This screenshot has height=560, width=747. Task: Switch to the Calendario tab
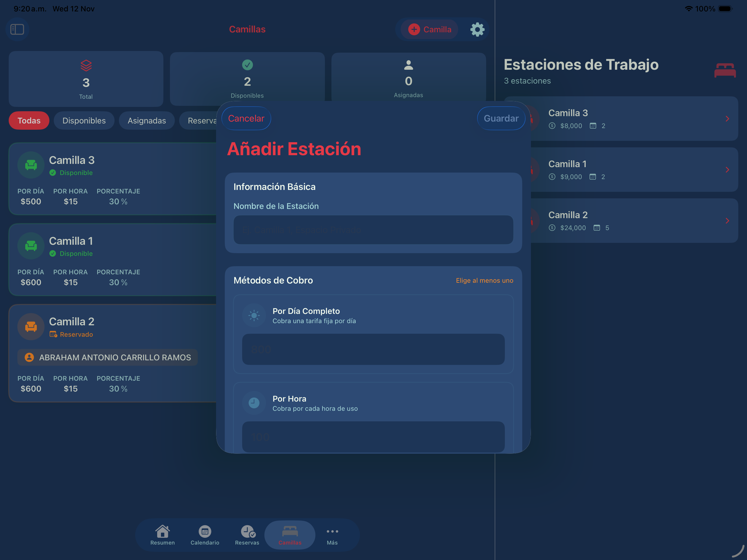(x=205, y=535)
